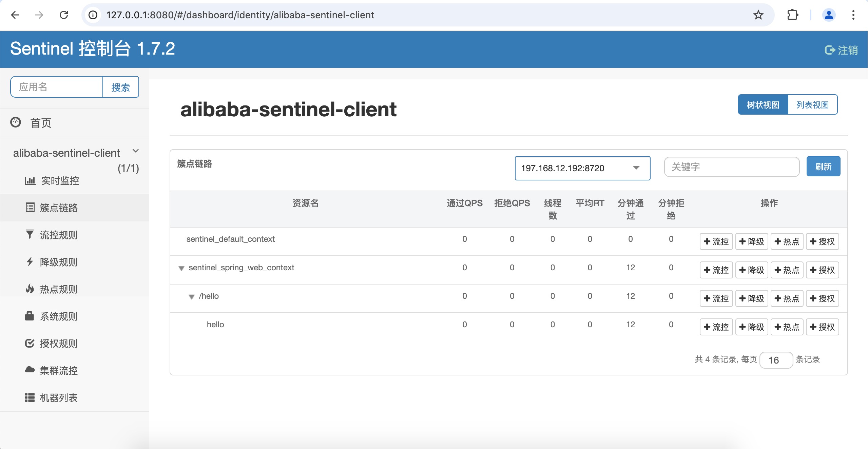Click the sentinel_default_context resource name
868x449 pixels.
click(x=231, y=239)
